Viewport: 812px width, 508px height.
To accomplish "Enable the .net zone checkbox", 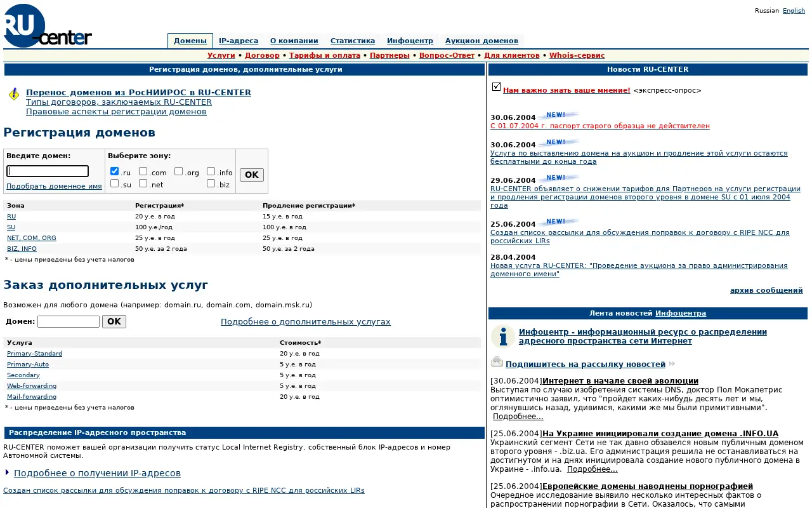I will click(x=143, y=184).
